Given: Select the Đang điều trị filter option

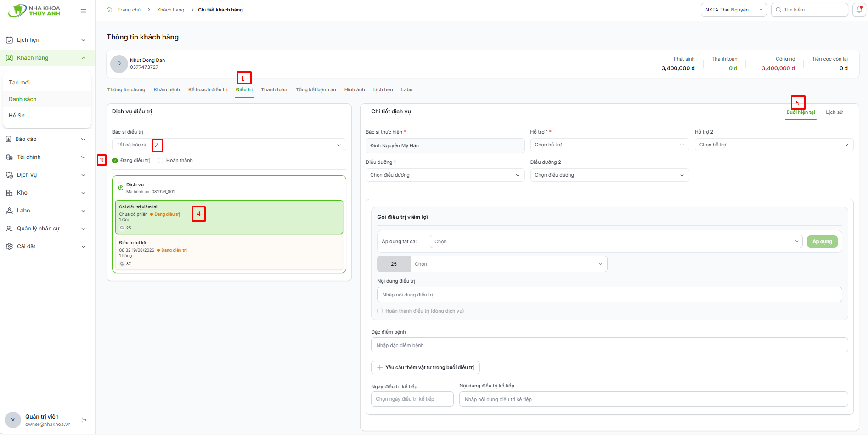Looking at the screenshot, I should coord(131,161).
